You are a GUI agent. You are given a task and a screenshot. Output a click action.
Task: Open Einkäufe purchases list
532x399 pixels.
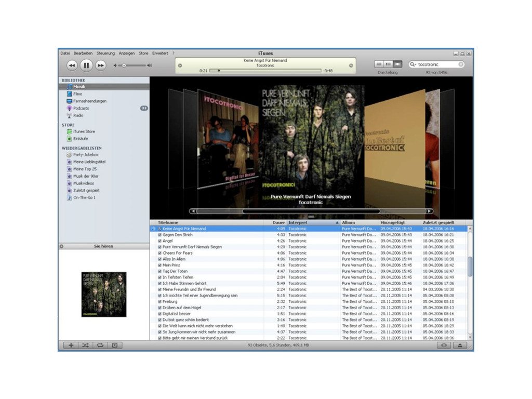click(81, 138)
